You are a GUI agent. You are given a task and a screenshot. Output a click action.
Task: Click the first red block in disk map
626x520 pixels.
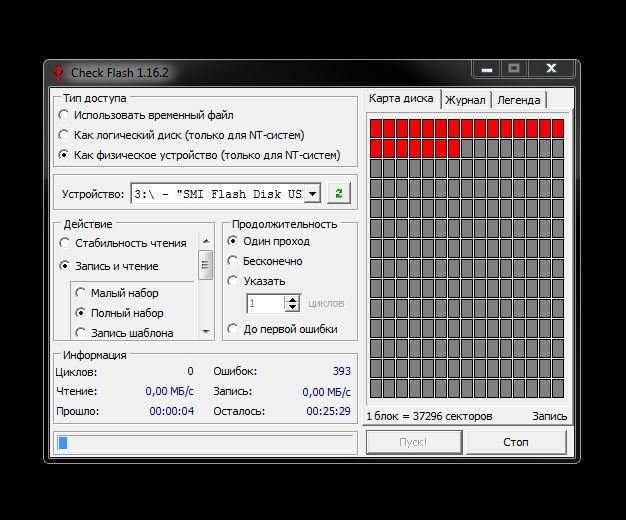coord(376,129)
